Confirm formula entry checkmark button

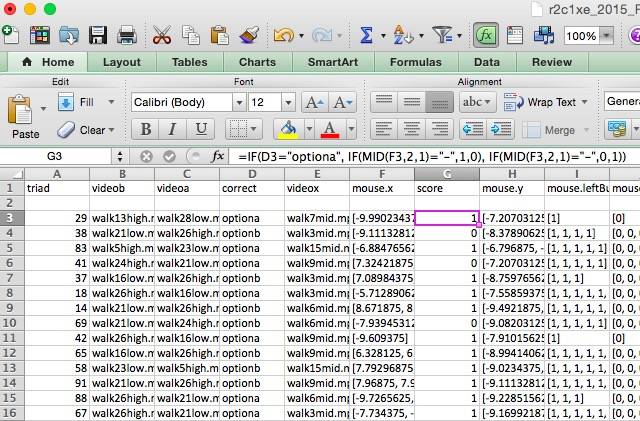[169, 156]
